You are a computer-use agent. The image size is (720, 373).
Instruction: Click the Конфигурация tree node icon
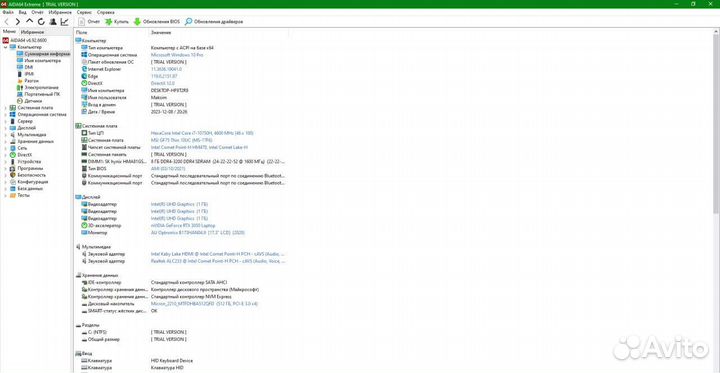pos(13,182)
